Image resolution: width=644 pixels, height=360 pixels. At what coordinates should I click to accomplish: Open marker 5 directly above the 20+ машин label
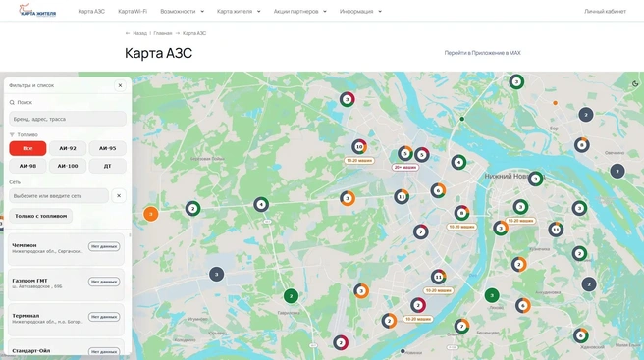pos(405,154)
